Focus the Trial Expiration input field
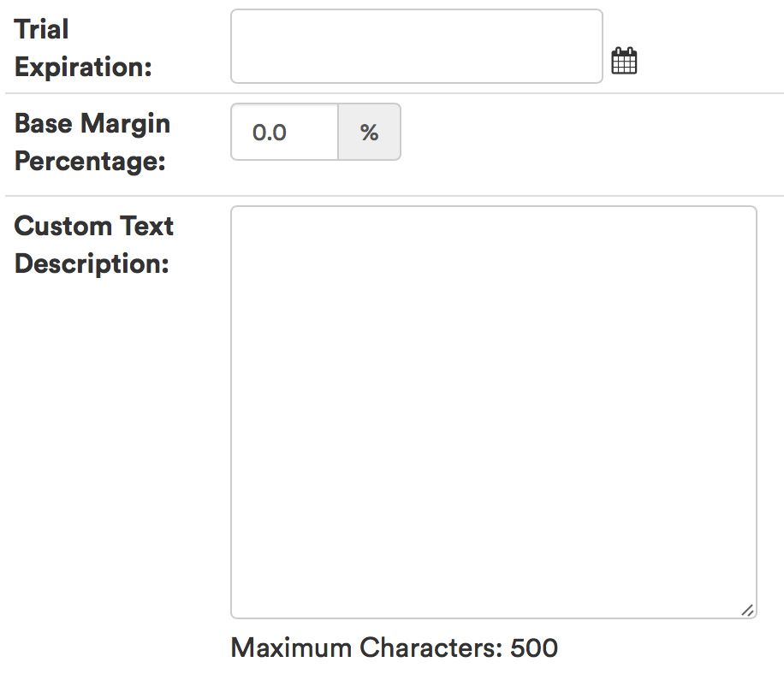The height and width of the screenshot is (674, 784). [x=416, y=47]
